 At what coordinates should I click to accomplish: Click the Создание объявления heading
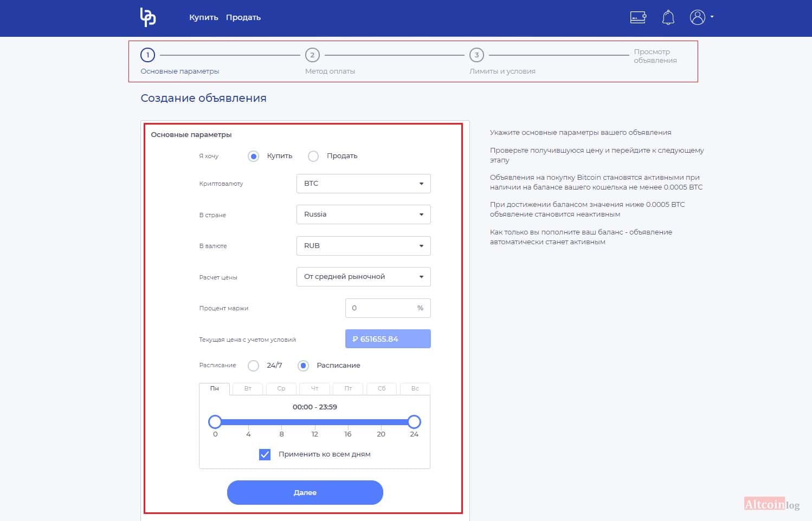pyautogui.click(x=204, y=98)
